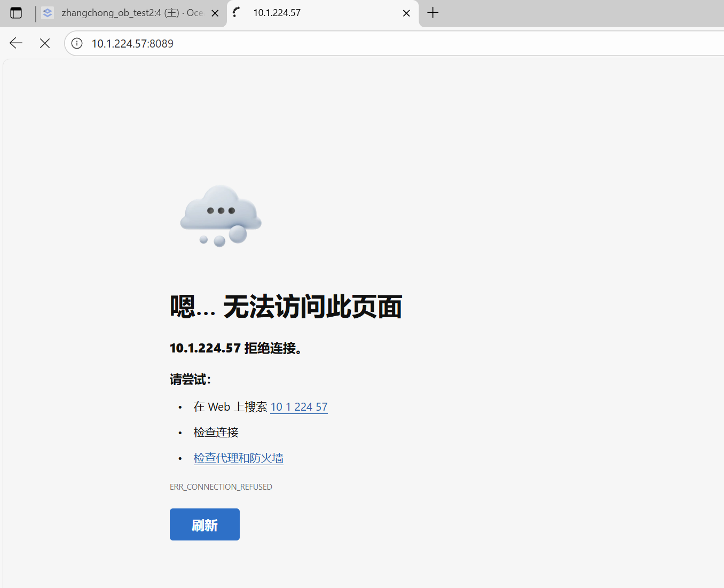Viewport: 724px width, 588px height.
Task: Click loading spinner on the 10.1.224.57 tab
Action: coord(237,12)
